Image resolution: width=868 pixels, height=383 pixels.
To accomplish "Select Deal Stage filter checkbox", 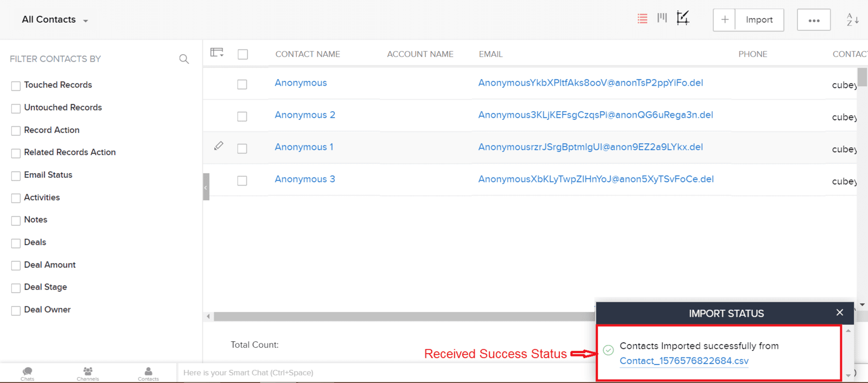I will (x=16, y=288).
